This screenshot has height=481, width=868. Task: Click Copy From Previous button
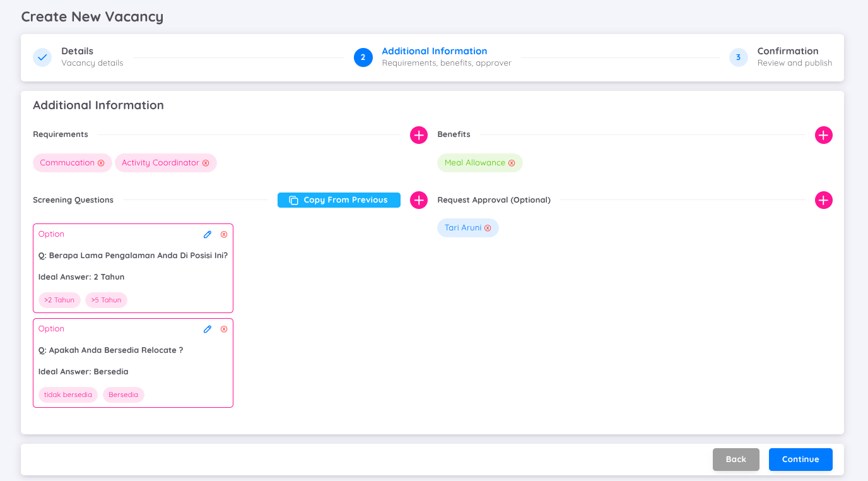339,200
